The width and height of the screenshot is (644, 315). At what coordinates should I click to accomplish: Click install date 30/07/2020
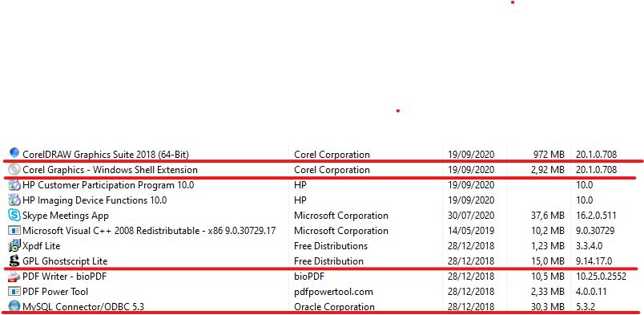coord(471,216)
